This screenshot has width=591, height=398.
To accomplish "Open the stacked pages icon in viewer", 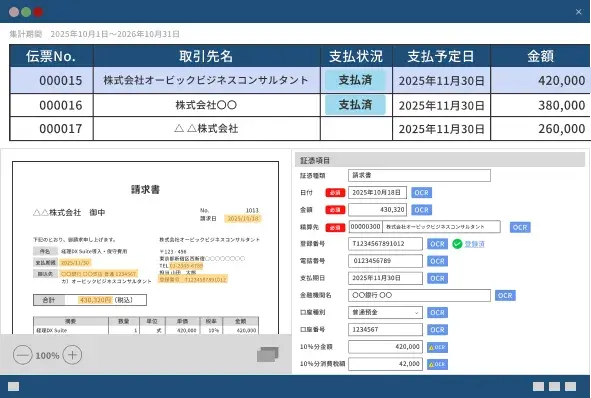I will (x=268, y=355).
